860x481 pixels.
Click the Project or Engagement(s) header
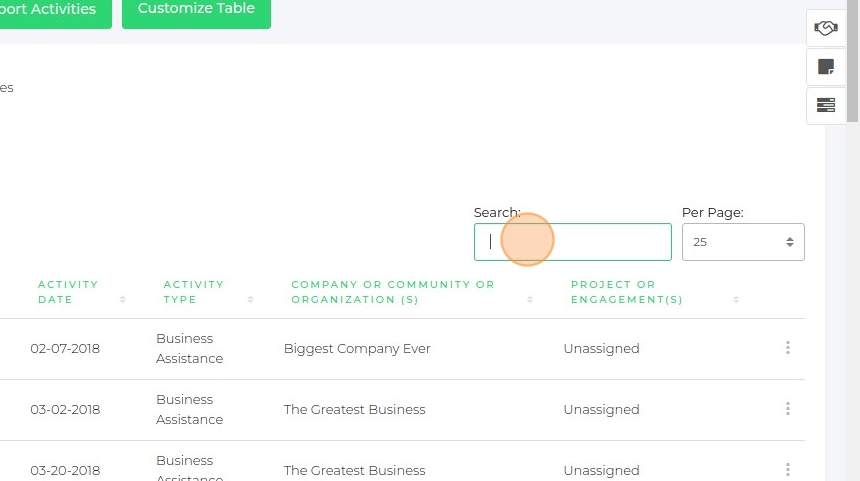click(x=627, y=292)
